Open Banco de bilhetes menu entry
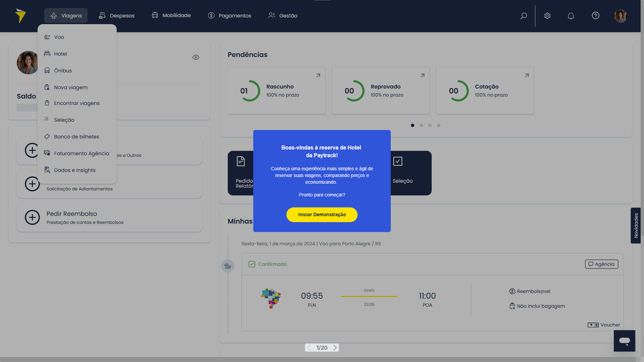This screenshot has width=644, height=362. click(77, 137)
